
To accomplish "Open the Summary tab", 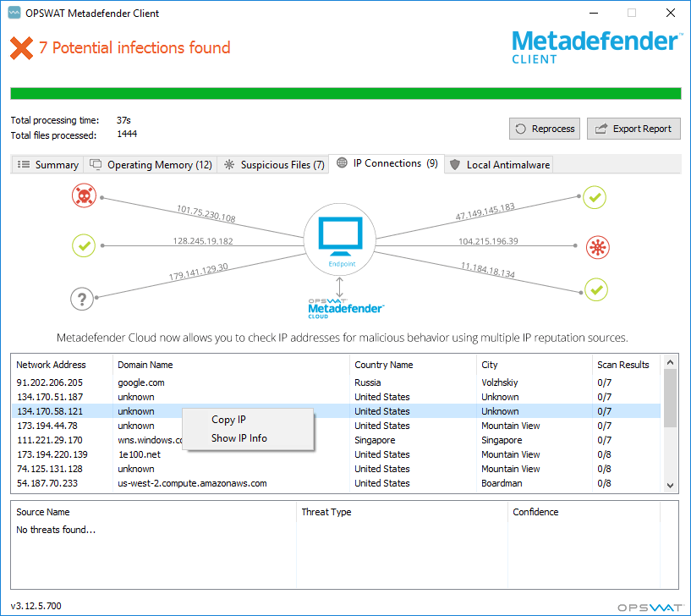I will click(x=47, y=164).
